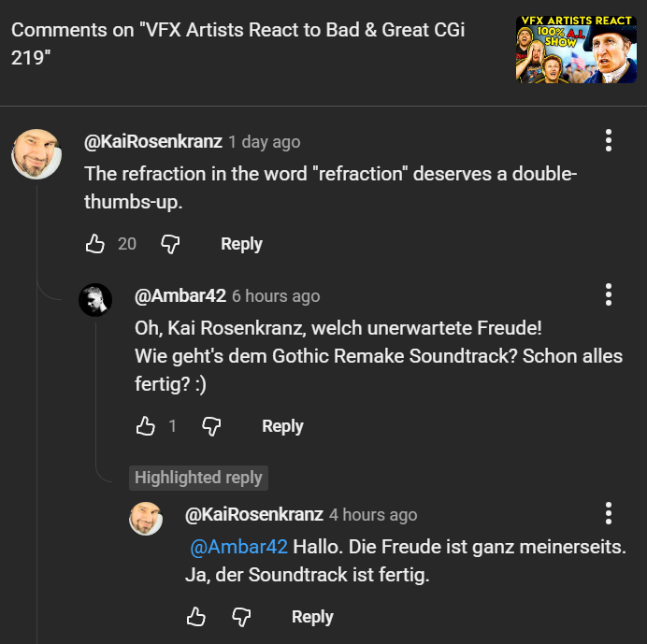This screenshot has height=644, width=647.
Task: Reply to the refraction comment
Action: pyautogui.click(x=241, y=244)
